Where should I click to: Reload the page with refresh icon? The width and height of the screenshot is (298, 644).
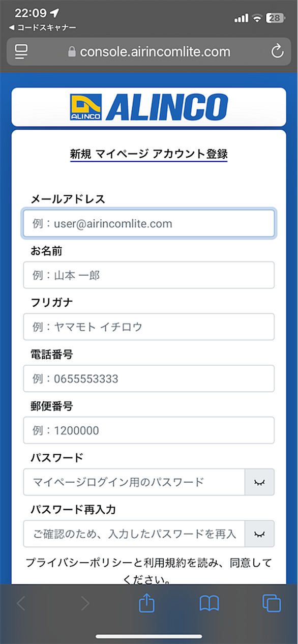(277, 51)
